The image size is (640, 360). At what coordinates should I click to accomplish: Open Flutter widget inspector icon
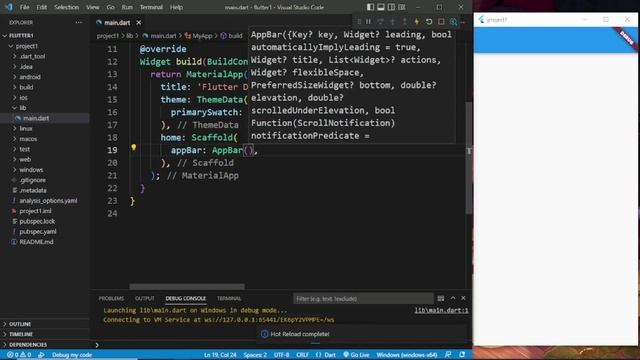tap(453, 22)
